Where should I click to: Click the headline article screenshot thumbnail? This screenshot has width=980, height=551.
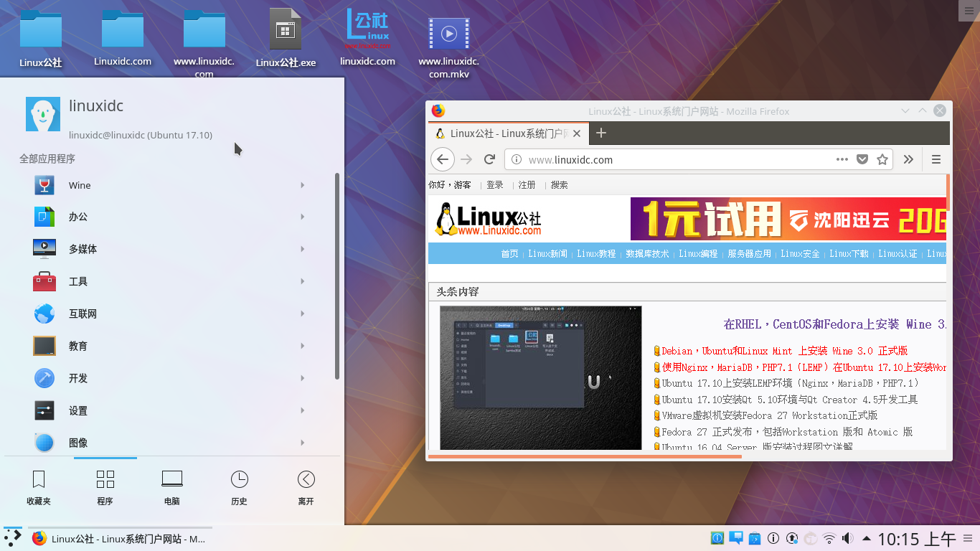(541, 377)
